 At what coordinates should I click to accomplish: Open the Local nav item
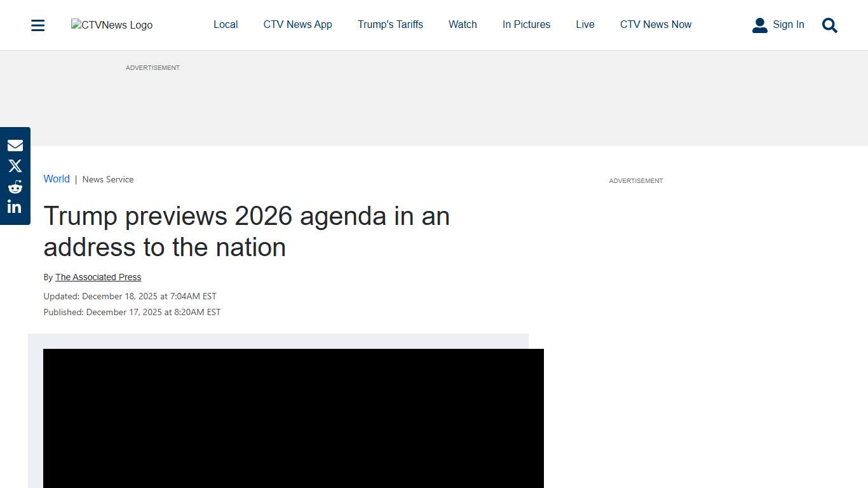(226, 25)
